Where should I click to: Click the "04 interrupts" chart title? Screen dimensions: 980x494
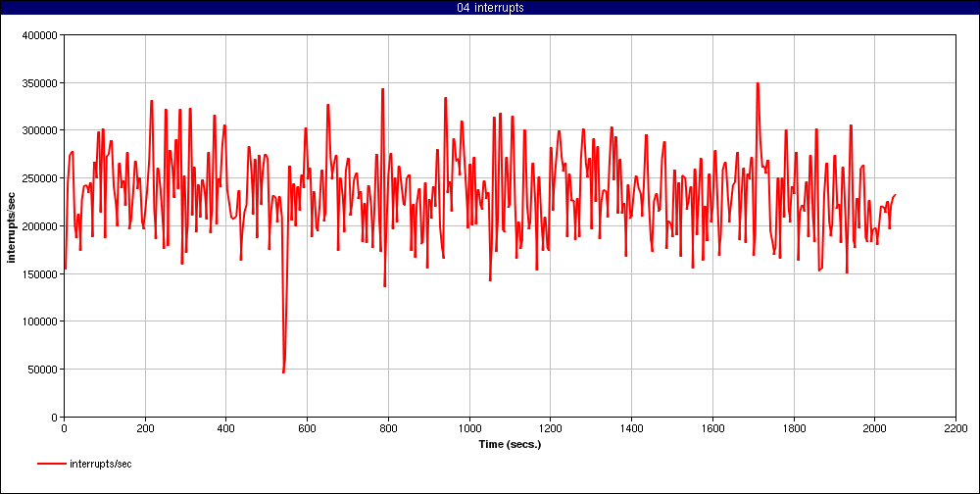490,8
